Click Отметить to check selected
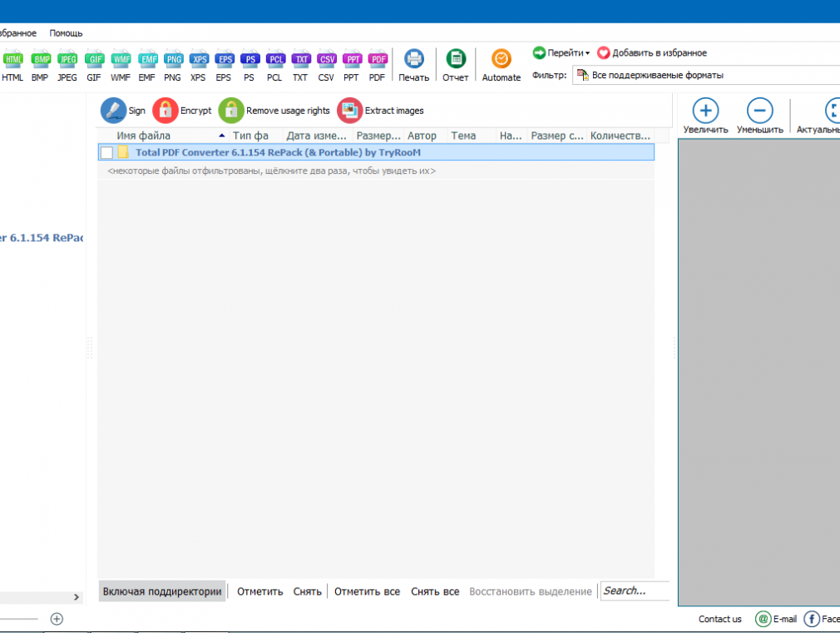The height and width of the screenshot is (633, 840). [259, 591]
